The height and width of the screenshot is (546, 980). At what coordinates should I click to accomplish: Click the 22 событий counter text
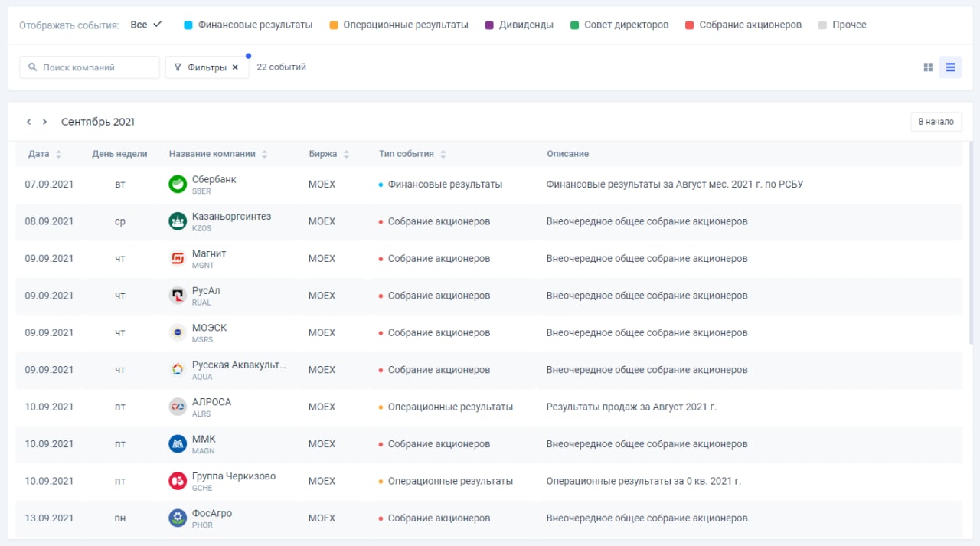click(282, 67)
